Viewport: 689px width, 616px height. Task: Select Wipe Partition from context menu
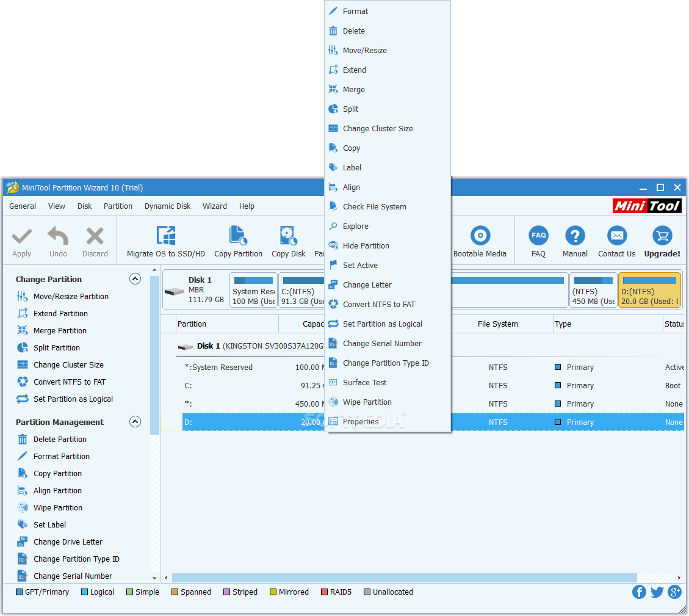click(388, 402)
